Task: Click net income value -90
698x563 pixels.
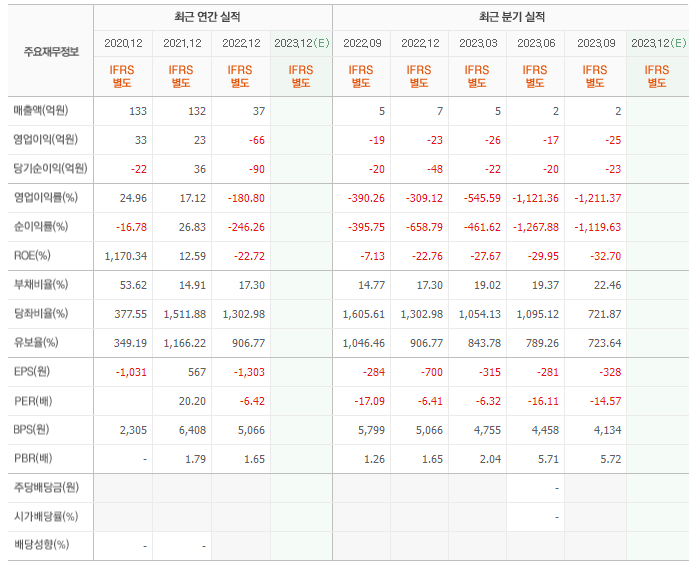Action: pyautogui.click(x=256, y=169)
